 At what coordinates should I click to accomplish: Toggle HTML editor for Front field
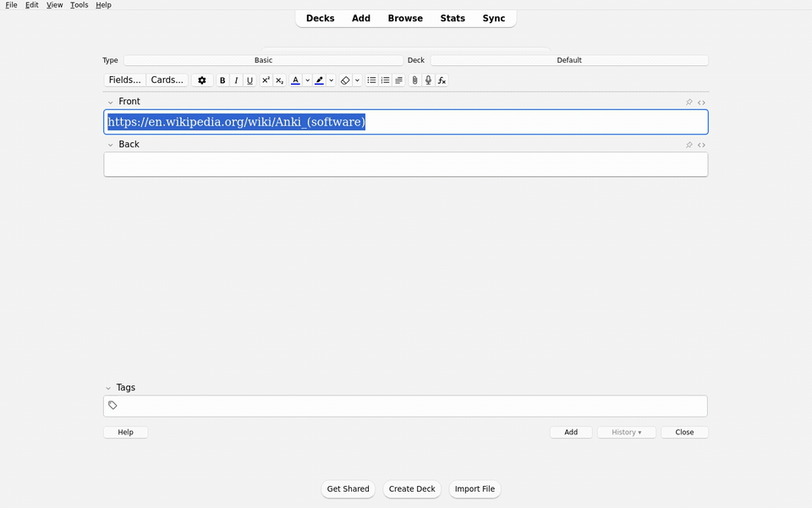pyautogui.click(x=701, y=102)
